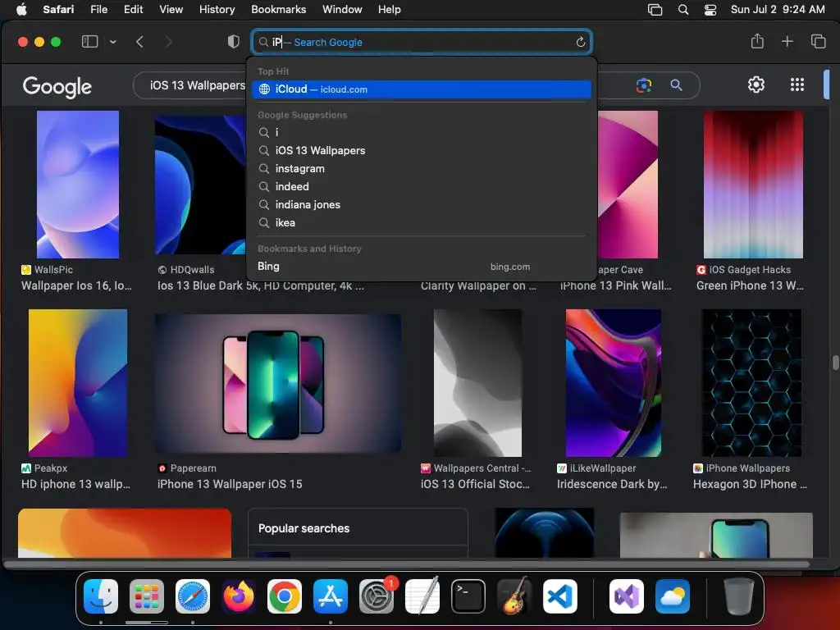Toggle the Safari sidebar button
Image resolution: width=840 pixels, height=630 pixels.
pos(89,41)
